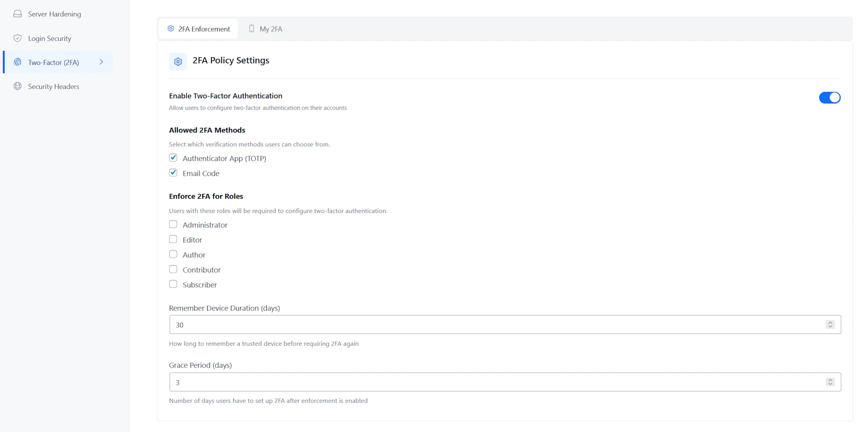Tick the Subscriber role checkbox
Viewport: 868px width, 432px height.
point(173,284)
